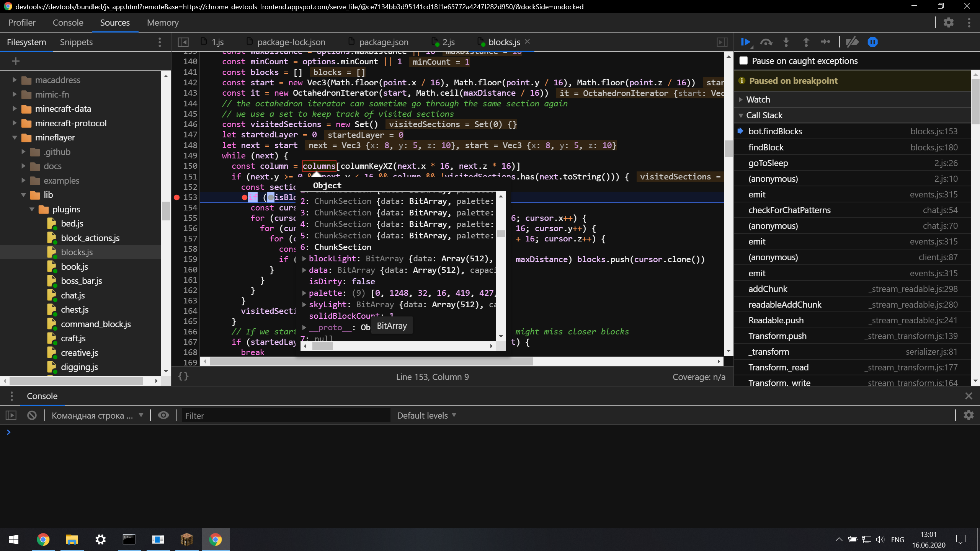
Task: Toggle the breakpoint on line 153
Action: (x=177, y=197)
